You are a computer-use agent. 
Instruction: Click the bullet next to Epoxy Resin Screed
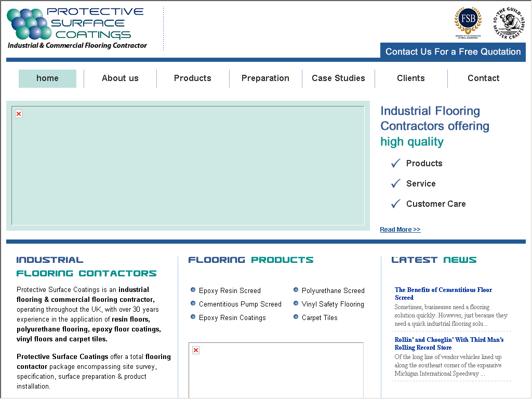point(193,290)
